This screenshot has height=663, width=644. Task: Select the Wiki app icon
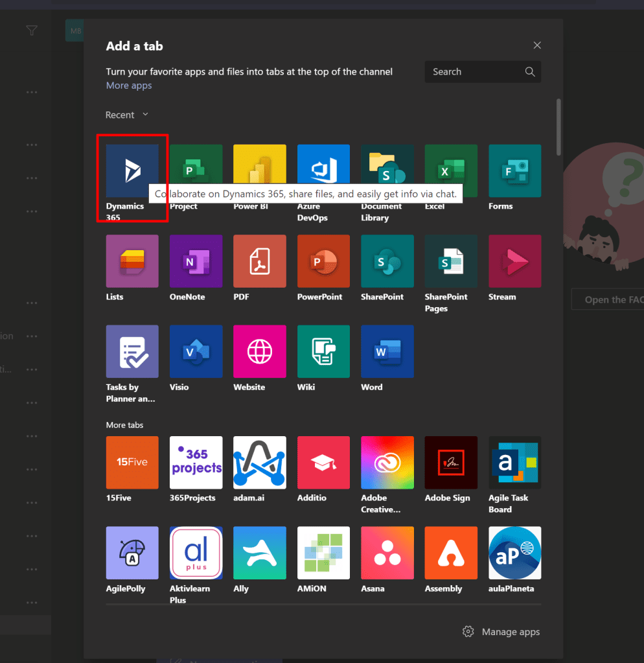pos(323,351)
